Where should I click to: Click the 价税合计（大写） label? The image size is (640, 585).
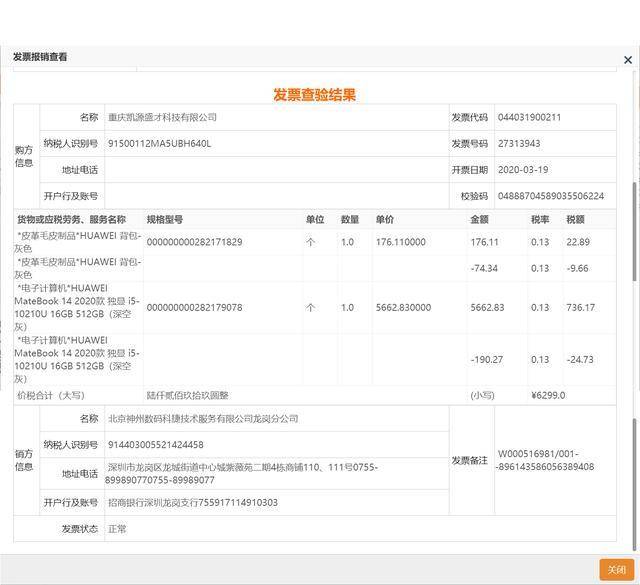[x=51, y=396]
